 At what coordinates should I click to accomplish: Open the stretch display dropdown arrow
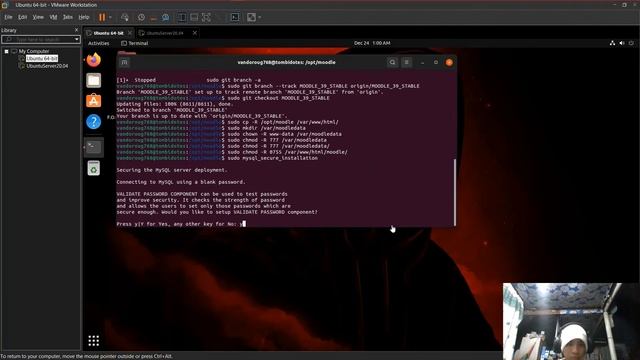pyautogui.click(x=260, y=17)
